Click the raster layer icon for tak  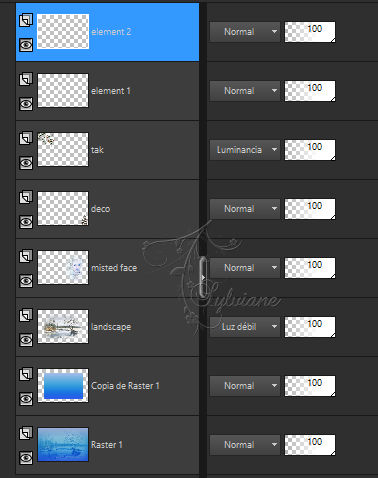(26, 138)
